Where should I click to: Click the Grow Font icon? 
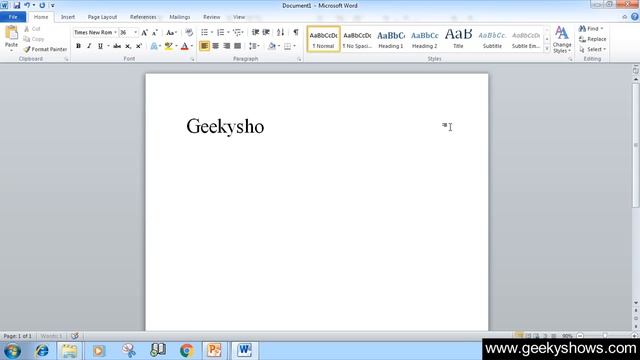tap(144, 33)
